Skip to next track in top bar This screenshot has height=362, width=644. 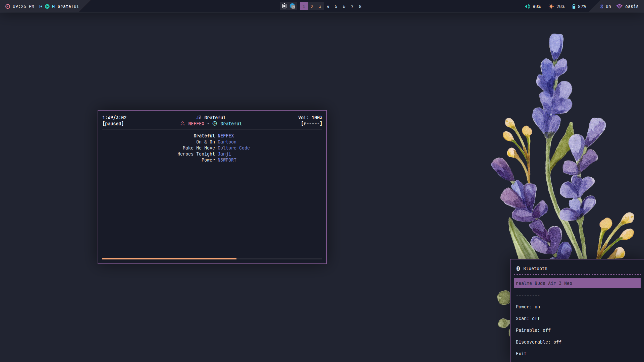click(x=54, y=6)
